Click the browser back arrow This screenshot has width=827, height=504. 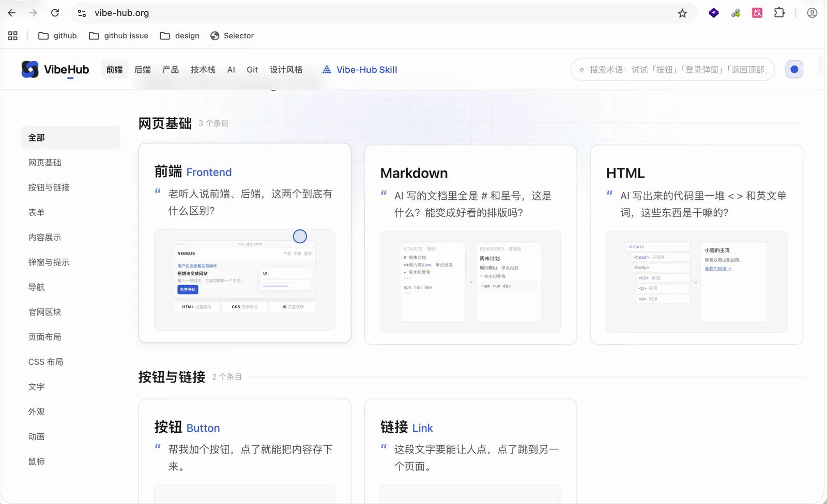12,13
